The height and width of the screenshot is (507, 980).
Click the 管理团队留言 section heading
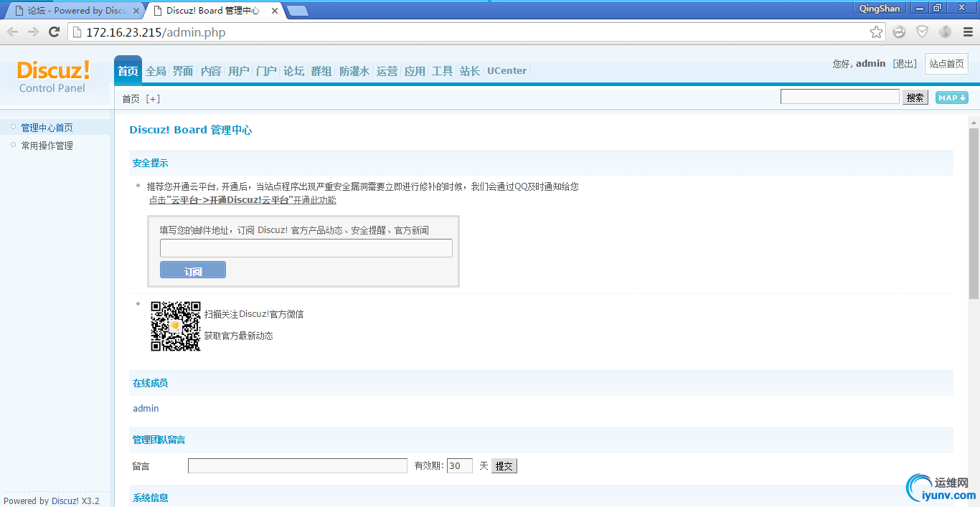coord(159,440)
